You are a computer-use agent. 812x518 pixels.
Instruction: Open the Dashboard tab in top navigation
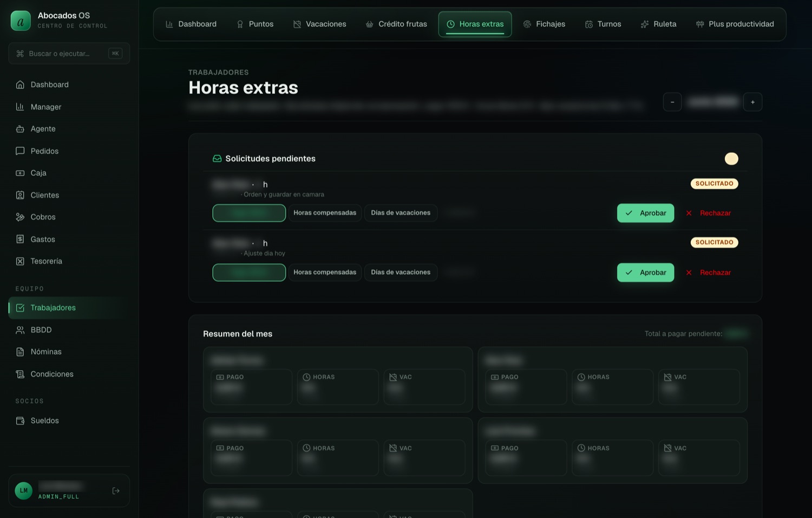[x=191, y=24]
